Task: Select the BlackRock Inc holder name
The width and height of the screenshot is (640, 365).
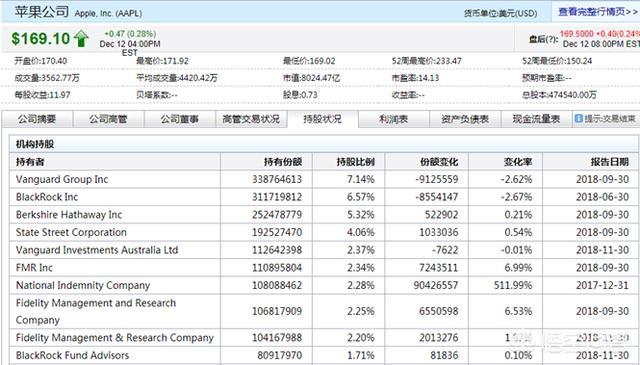Action: (x=47, y=197)
